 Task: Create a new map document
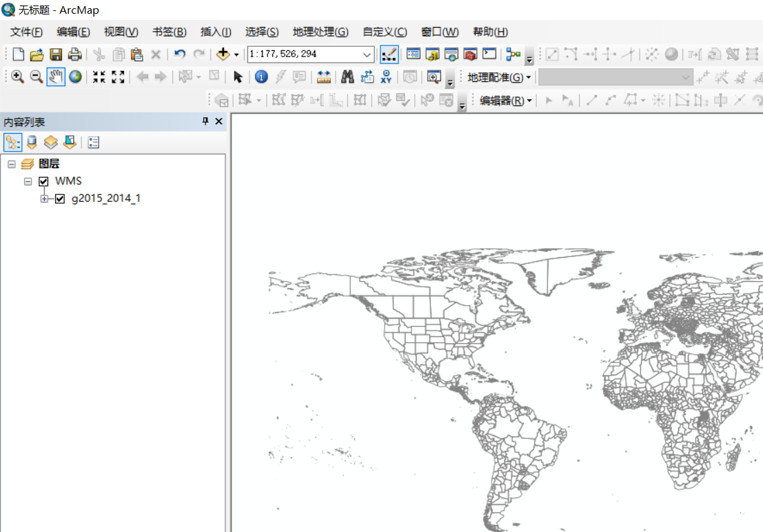pos(18,54)
